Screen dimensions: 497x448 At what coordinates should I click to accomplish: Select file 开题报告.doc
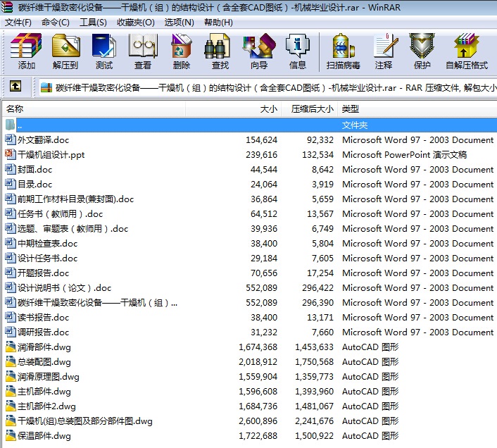pyautogui.click(x=43, y=273)
